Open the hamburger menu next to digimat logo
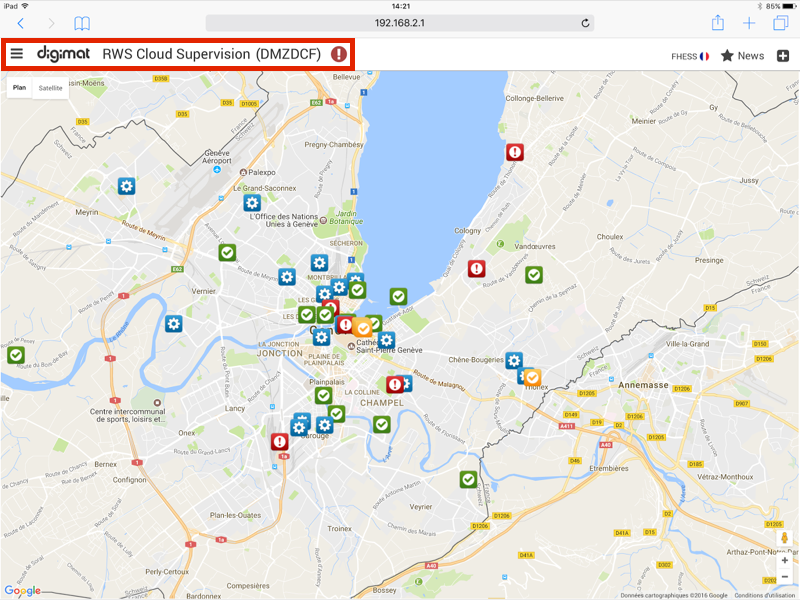 pos(17,54)
